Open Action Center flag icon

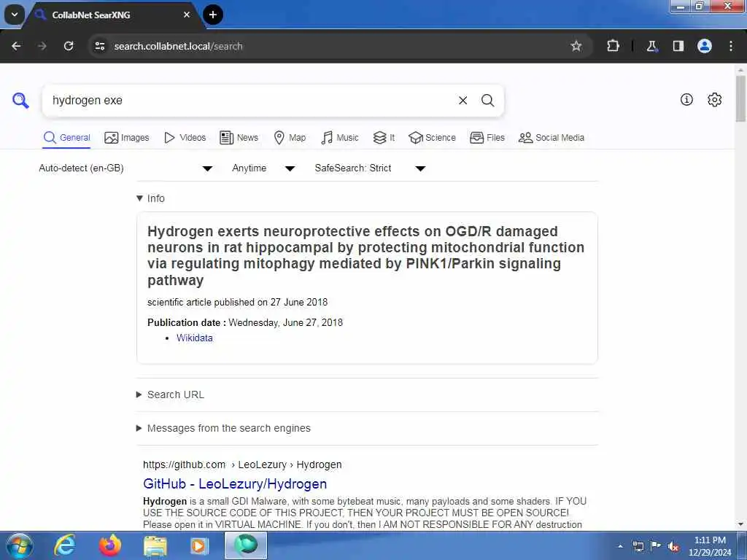pos(656,546)
